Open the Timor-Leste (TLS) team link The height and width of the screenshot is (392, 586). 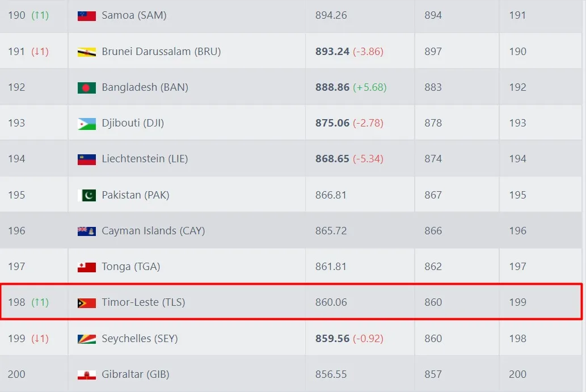click(x=144, y=302)
